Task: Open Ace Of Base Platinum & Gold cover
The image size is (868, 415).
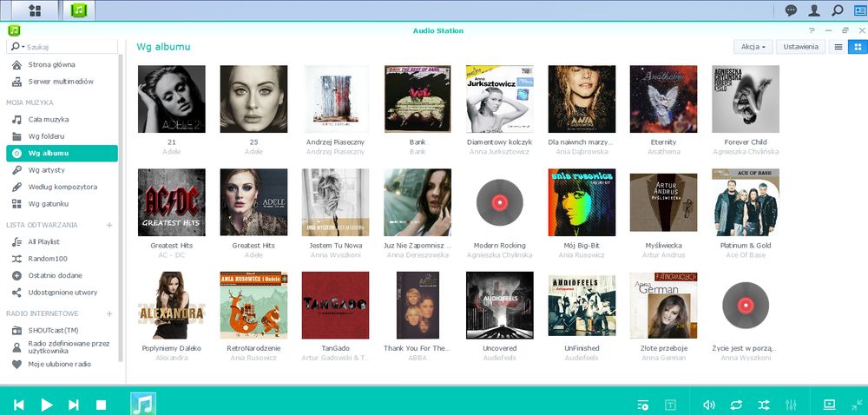Action: point(746,202)
